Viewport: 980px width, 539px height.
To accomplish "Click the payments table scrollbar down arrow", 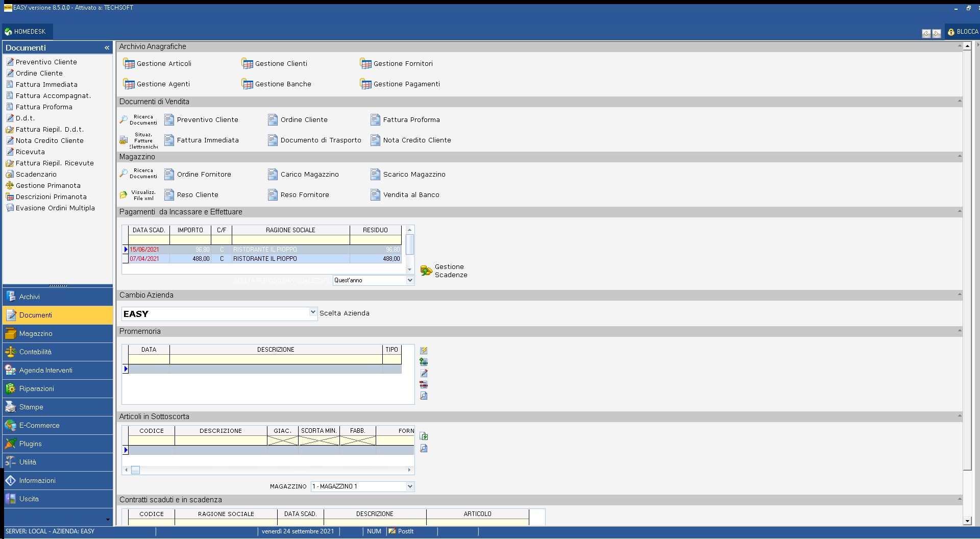I will 409,269.
